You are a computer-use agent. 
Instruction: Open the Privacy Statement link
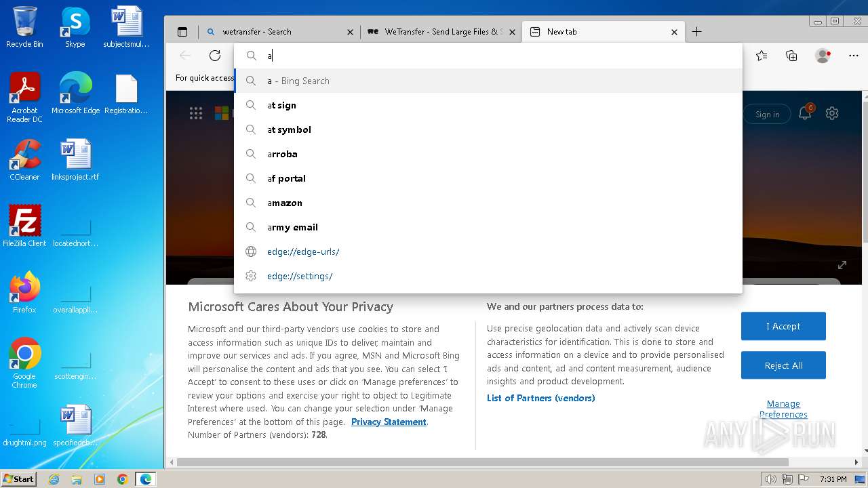coord(389,422)
